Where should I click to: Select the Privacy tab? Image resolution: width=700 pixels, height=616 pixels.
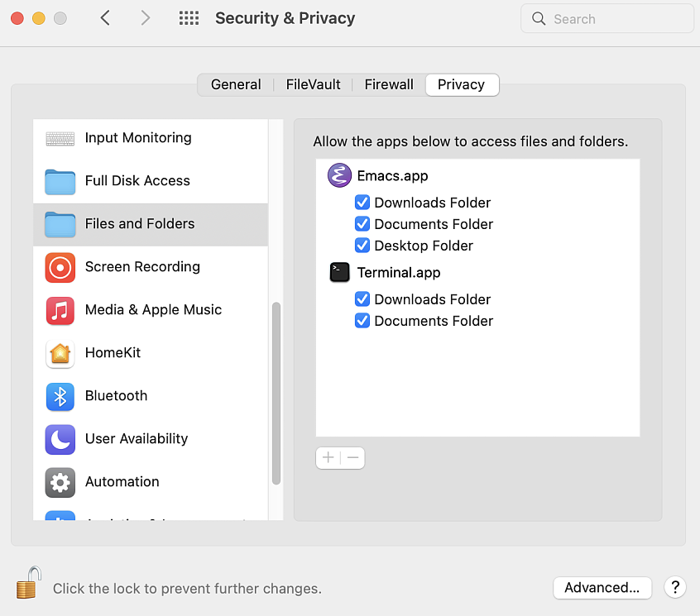[x=462, y=84]
